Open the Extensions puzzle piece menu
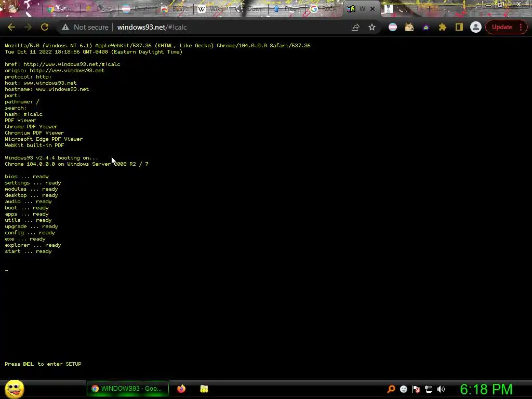 443,27
